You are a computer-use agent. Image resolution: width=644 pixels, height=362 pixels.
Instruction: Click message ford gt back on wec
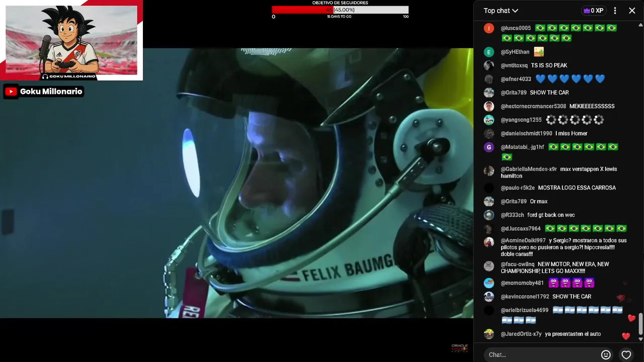click(551, 215)
